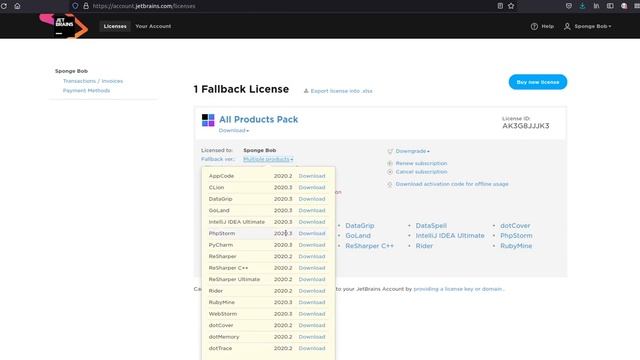Click the All Products Pack logo
Viewport: 640px width, 360px height.
point(208,120)
